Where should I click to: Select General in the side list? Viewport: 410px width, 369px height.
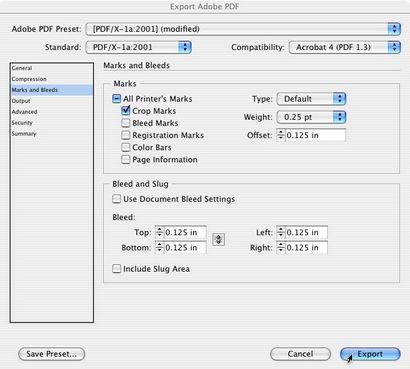(52, 68)
